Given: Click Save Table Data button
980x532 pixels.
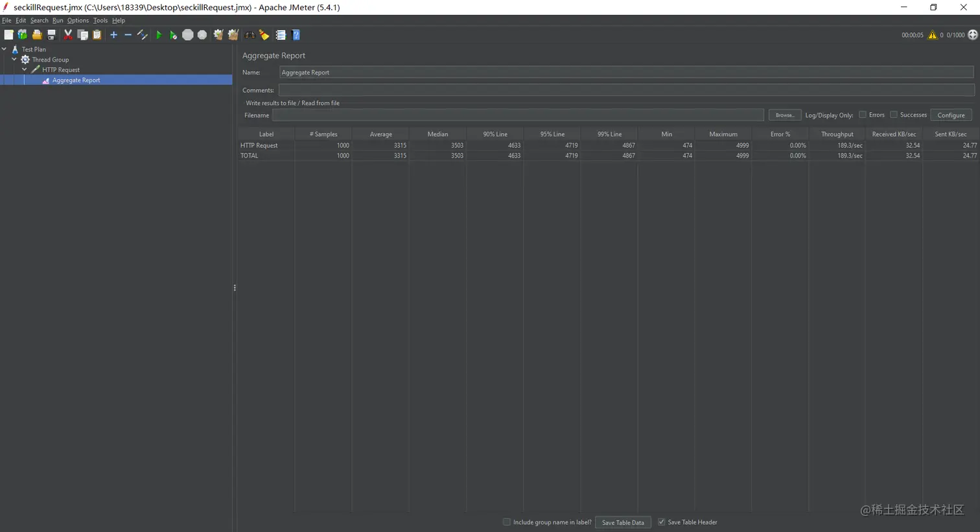Looking at the screenshot, I should (x=623, y=522).
